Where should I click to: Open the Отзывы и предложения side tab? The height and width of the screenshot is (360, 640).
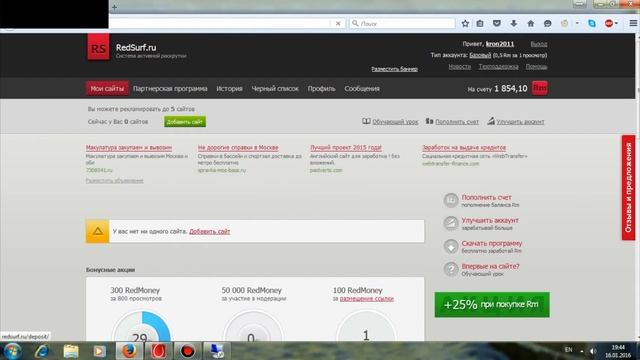[x=628, y=188]
